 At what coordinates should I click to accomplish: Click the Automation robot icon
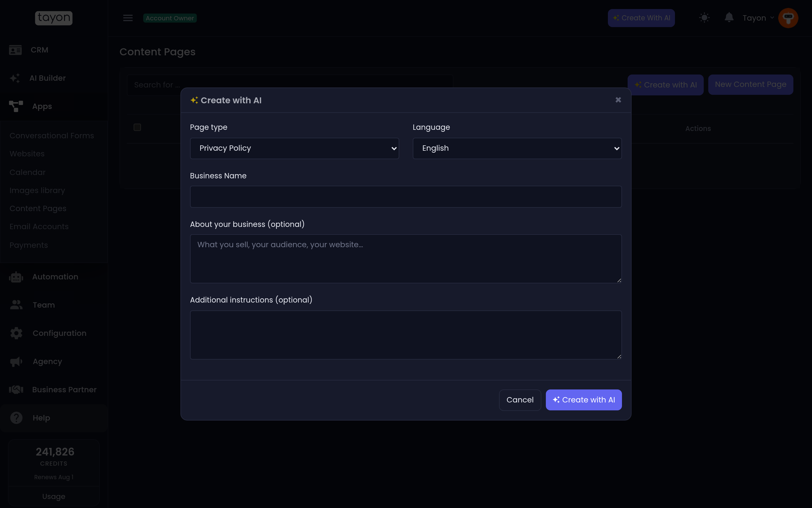pyautogui.click(x=16, y=277)
